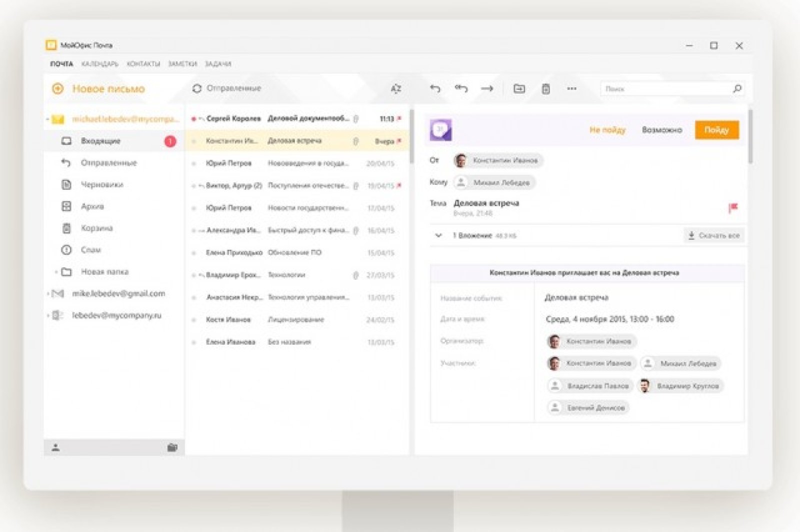
Task: Forward the message using arrow icon
Action: 487,89
